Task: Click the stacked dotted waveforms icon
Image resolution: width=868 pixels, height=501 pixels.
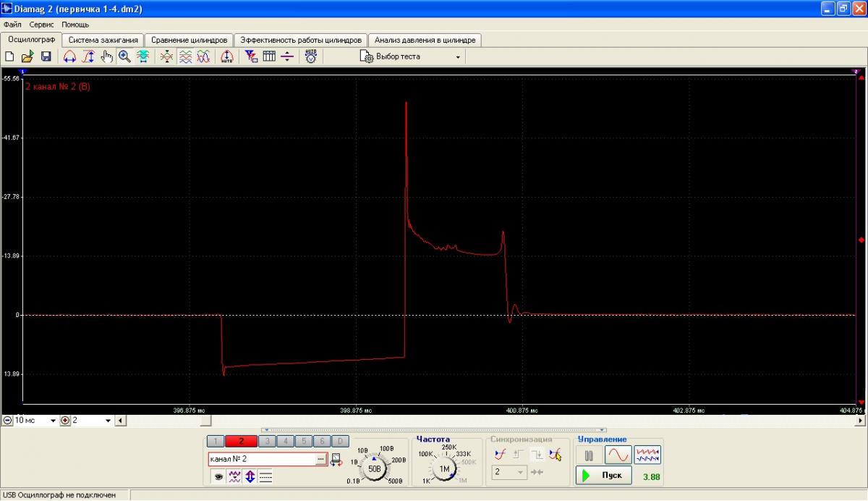Action: [x=185, y=56]
